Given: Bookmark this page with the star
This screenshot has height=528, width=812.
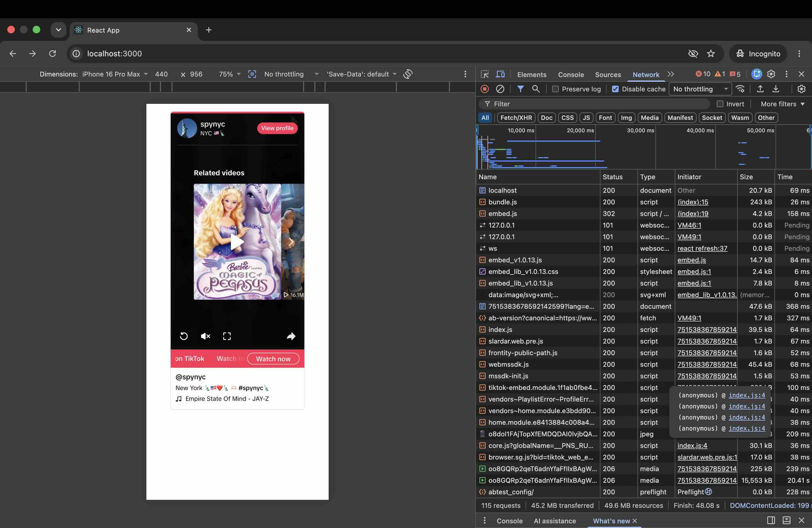Looking at the screenshot, I should pyautogui.click(x=711, y=54).
